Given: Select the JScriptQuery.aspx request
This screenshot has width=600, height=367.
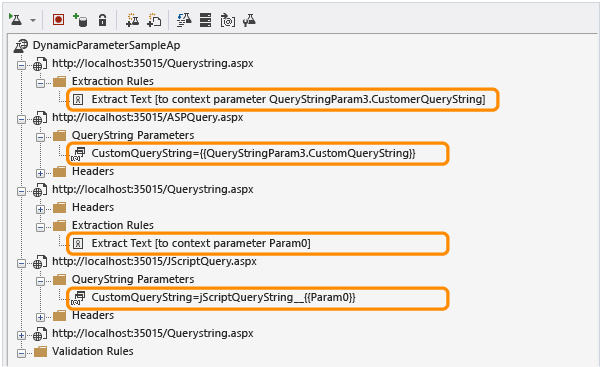Looking at the screenshot, I should [154, 261].
